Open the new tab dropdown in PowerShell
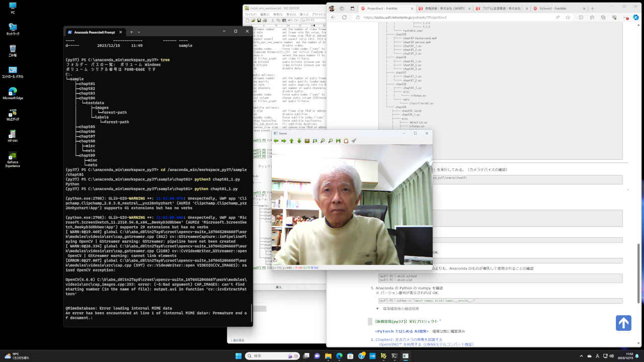Screen dimensions: 644x362 coord(139,32)
